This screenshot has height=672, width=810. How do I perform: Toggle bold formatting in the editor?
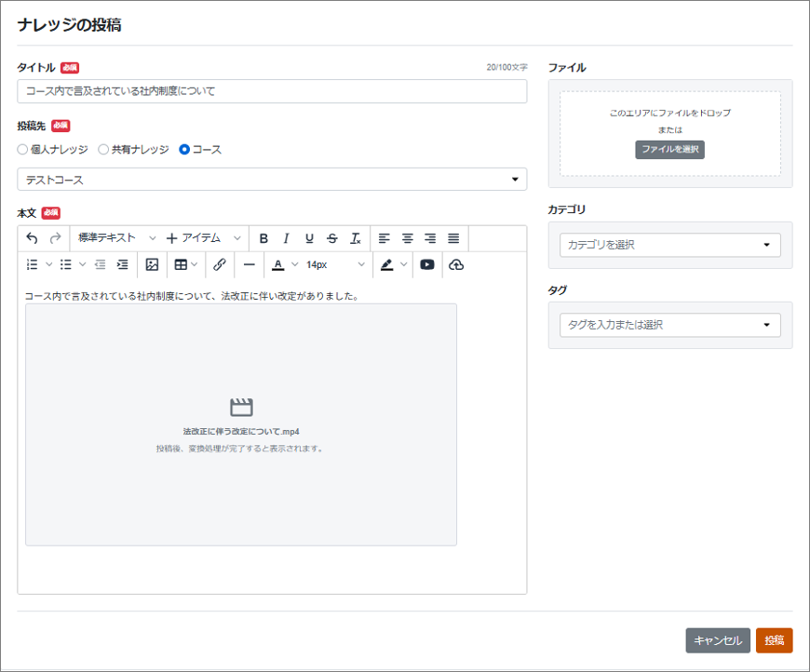click(x=263, y=238)
